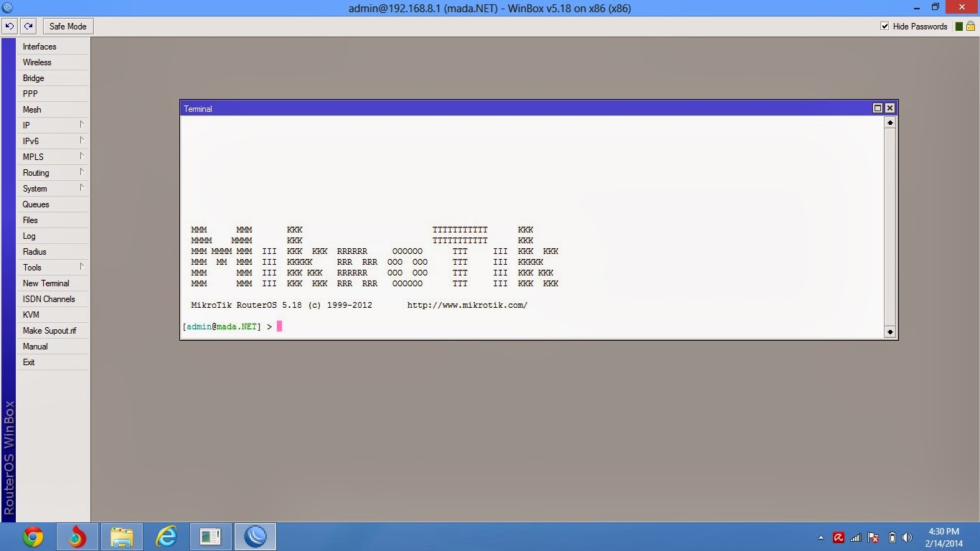This screenshot has height=551, width=980.
Task: Click the mikrotik.com URL in terminal
Action: point(467,305)
